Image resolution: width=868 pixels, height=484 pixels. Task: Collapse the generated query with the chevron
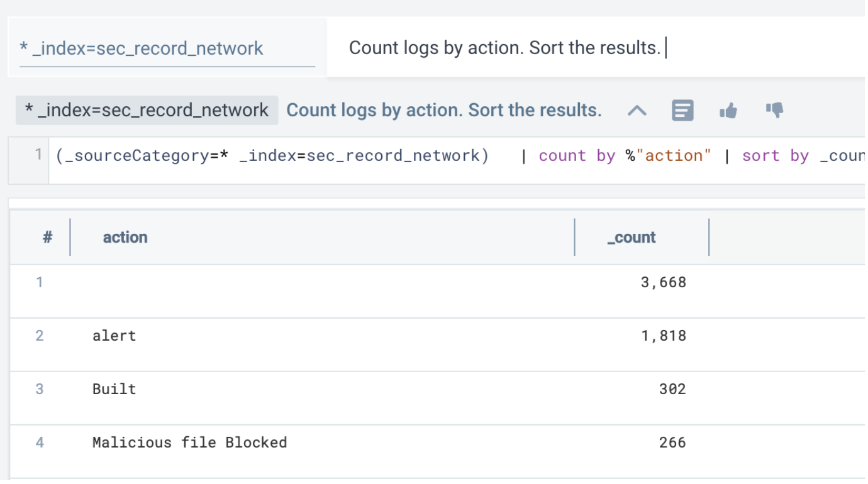click(x=637, y=111)
